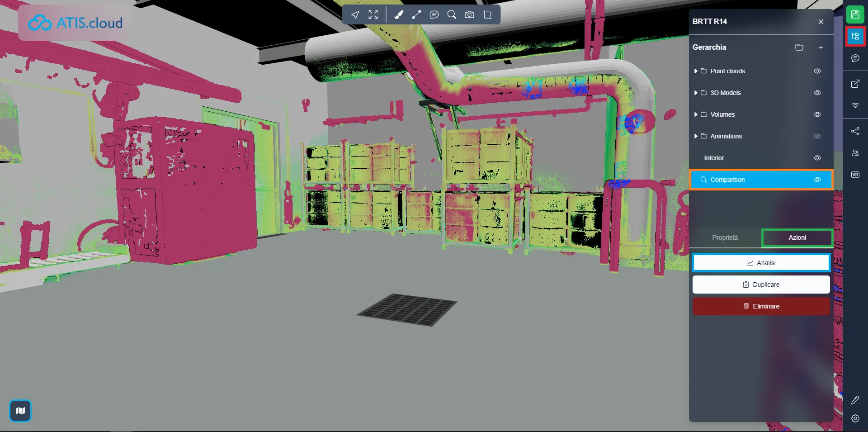
Task: Switch to the Proprietà tab
Action: [x=725, y=238]
